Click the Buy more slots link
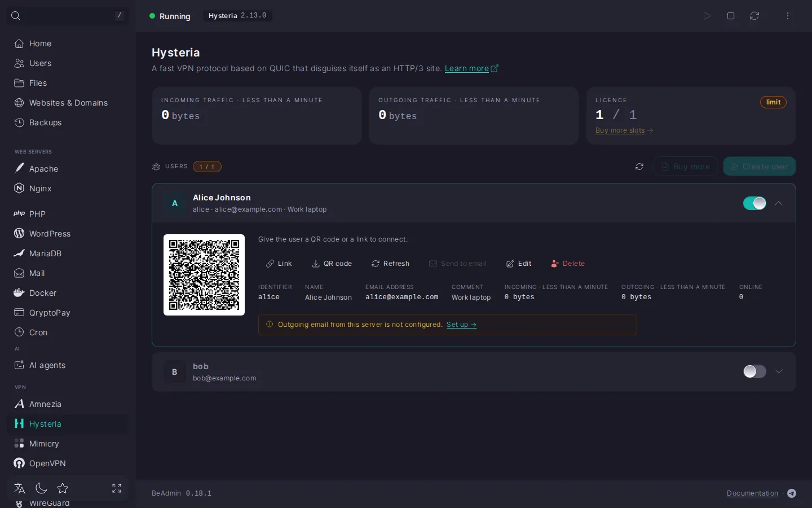812x508 pixels. tap(624, 130)
